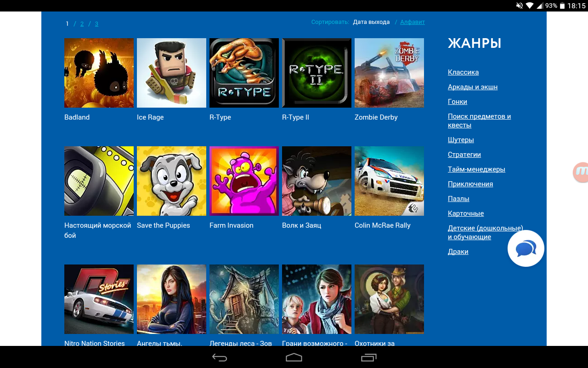The height and width of the screenshot is (368, 588).
Task: Click the ЖАНРЫ heading
Action: pos(475,43)
